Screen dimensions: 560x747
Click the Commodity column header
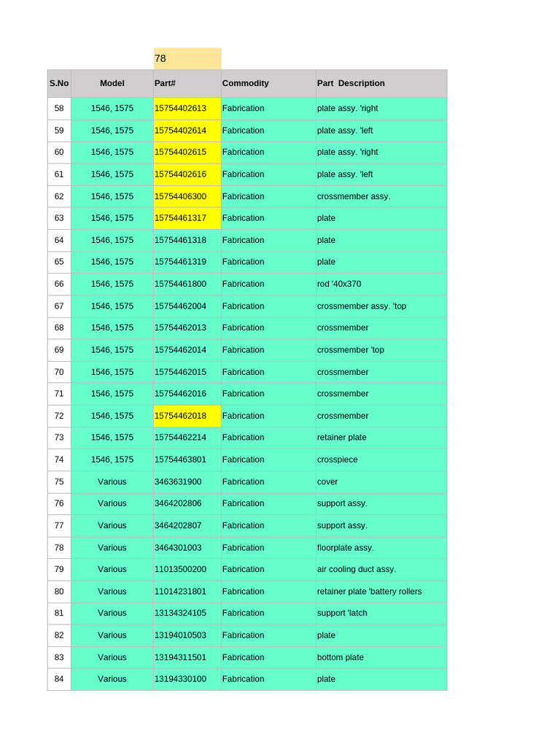tap(268, 83)
